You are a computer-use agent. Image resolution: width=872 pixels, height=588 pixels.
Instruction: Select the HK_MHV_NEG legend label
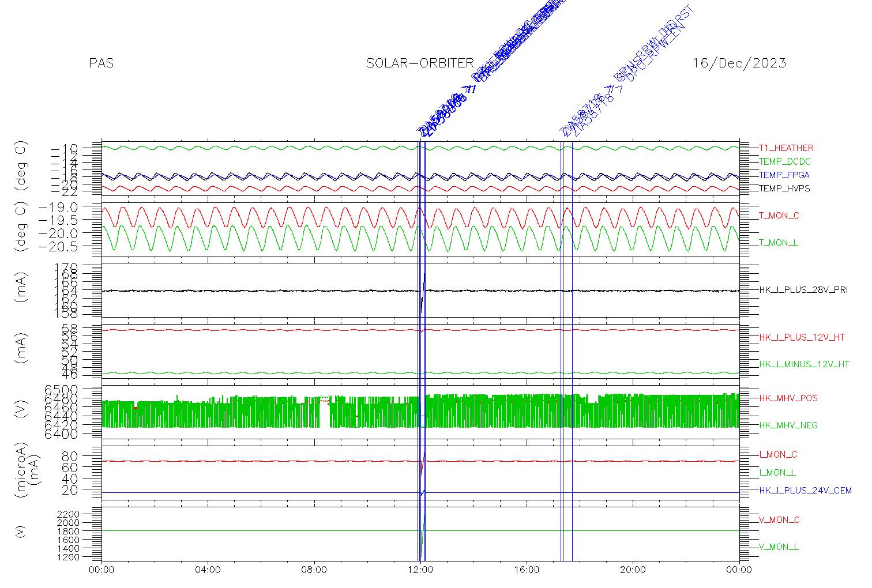click(x=788, y=425)
